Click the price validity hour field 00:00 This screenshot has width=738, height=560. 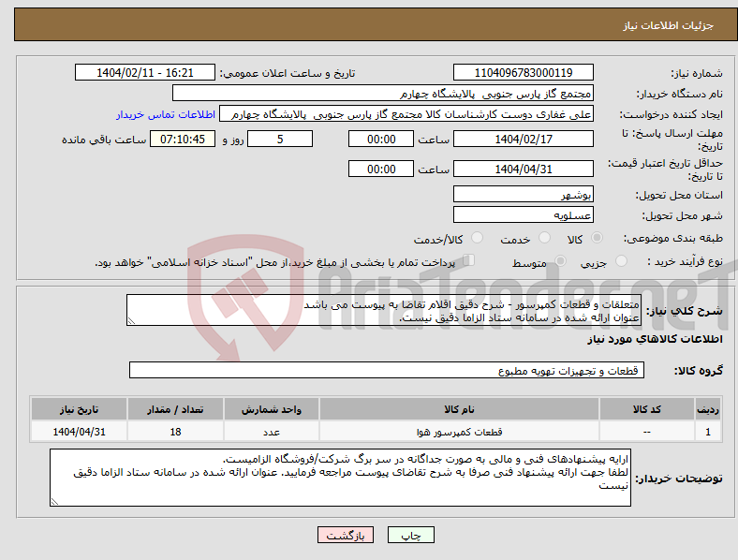381,169
